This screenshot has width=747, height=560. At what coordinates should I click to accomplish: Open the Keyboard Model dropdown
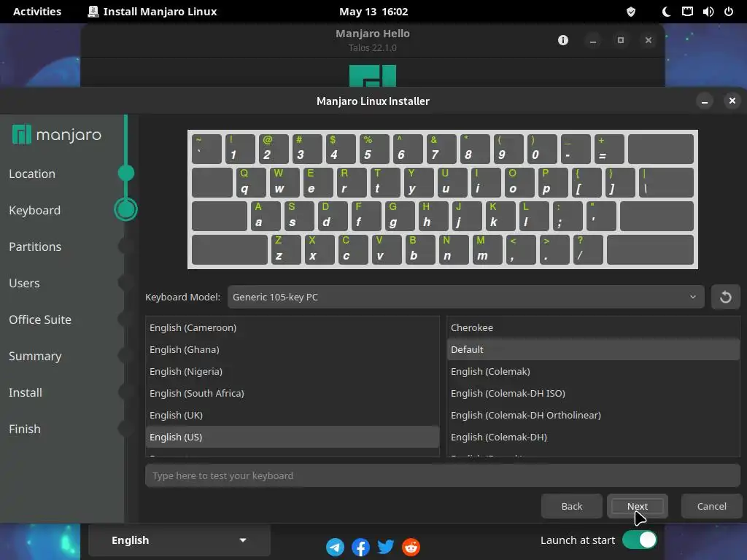[465, 297]
